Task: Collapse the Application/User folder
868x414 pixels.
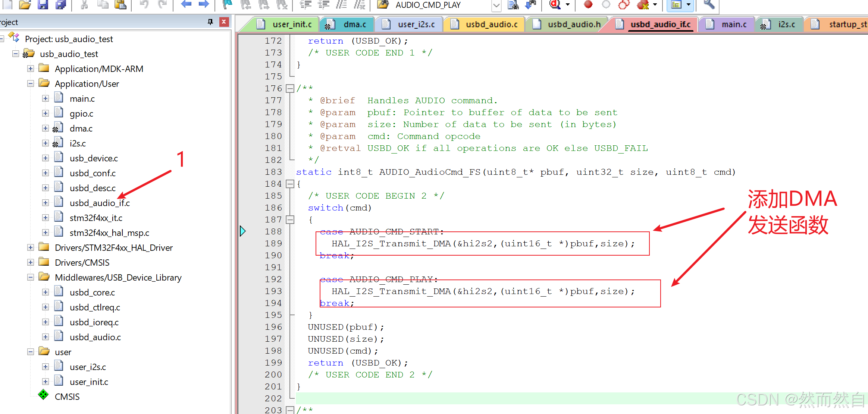Action: click(31, 84)
